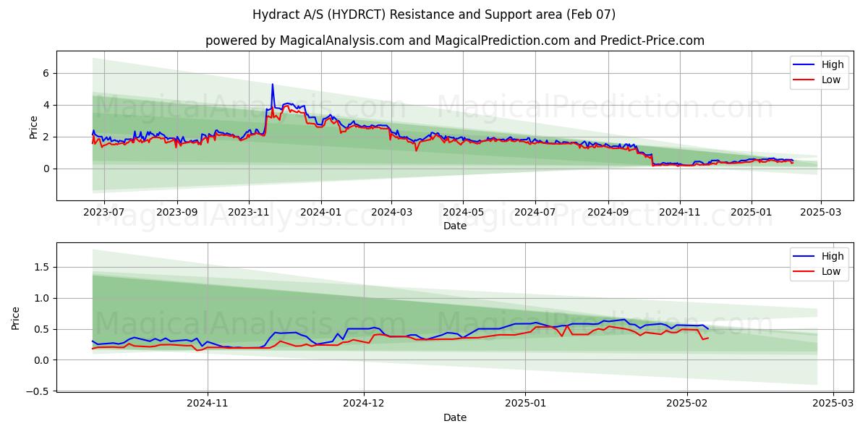Click the '2024-05' date tick label in the top chart

pos(463,213)
